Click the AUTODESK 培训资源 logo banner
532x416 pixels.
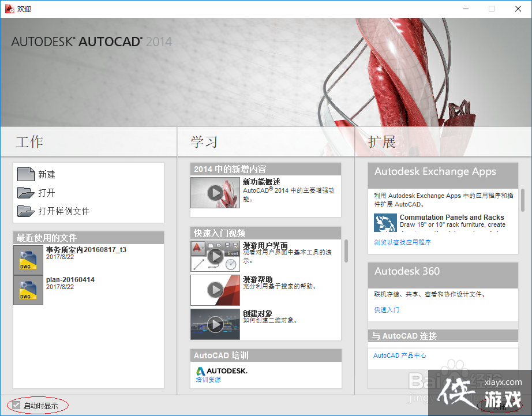tap(225, 372)
